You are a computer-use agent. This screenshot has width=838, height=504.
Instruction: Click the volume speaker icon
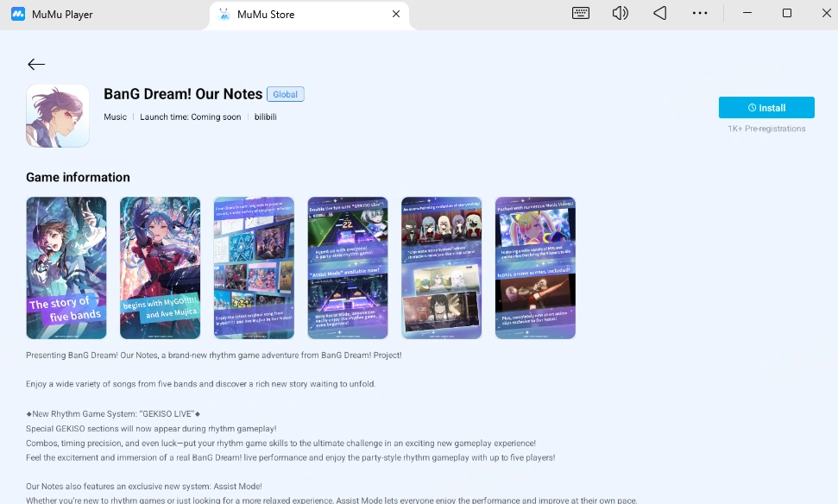click(620, 13)
